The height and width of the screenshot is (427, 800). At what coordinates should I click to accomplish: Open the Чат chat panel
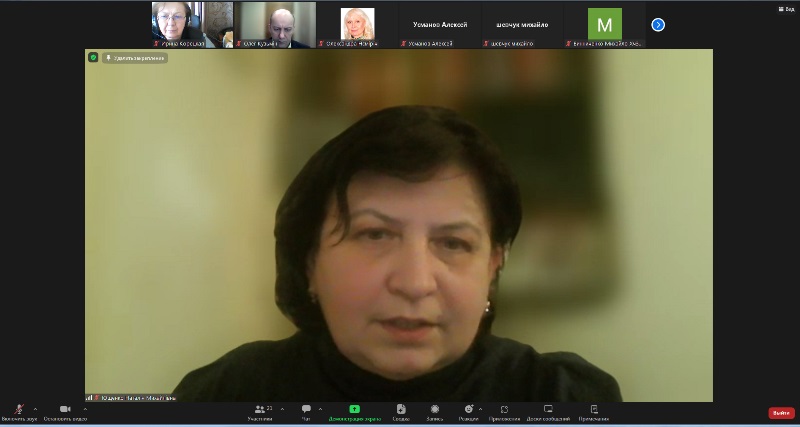tap(306, 412)
